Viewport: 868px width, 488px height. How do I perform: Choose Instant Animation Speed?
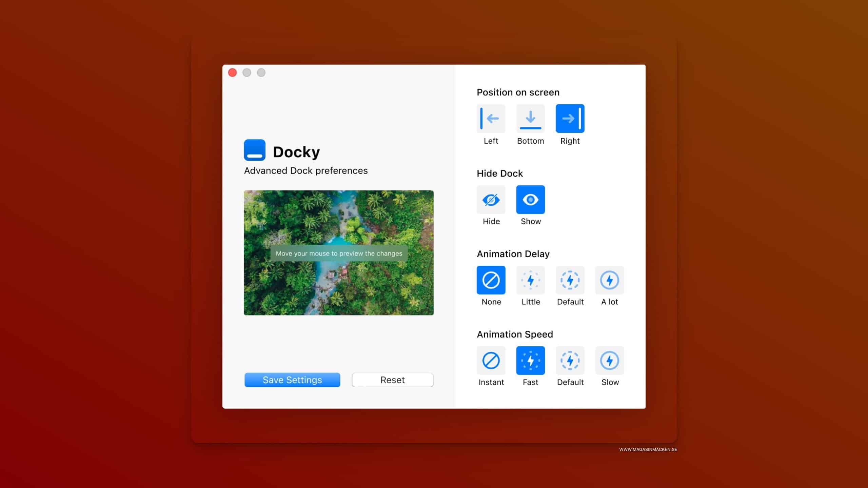coord(491,360)
